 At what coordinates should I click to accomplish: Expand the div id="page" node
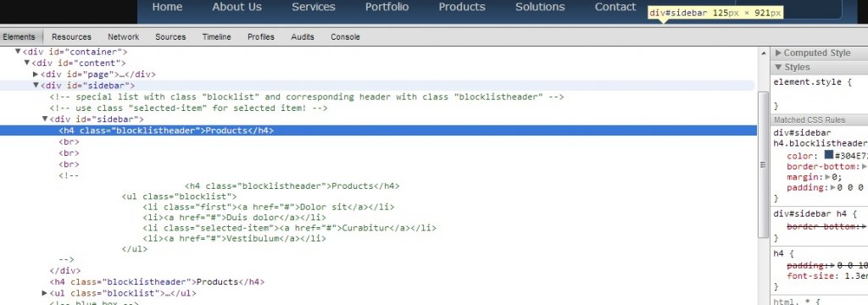[x=36, y=75]
